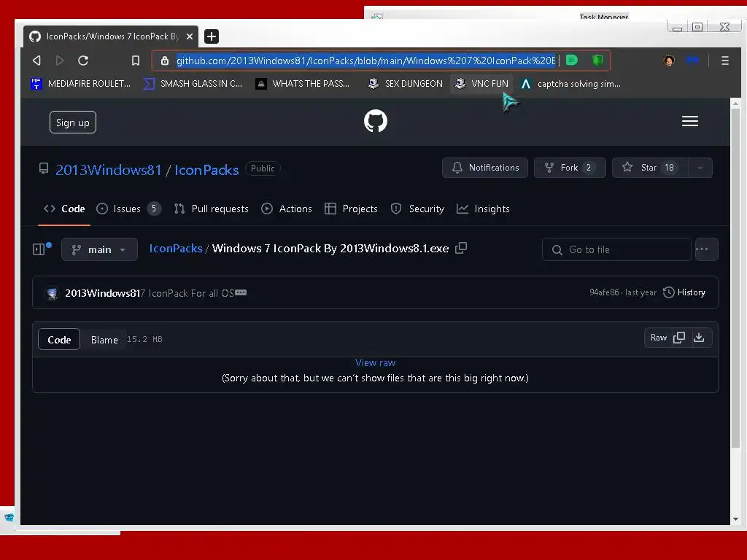Open the IconPacks repository title link
The height and width of the screenshot is (560, 747).
[x=206, y=170]
